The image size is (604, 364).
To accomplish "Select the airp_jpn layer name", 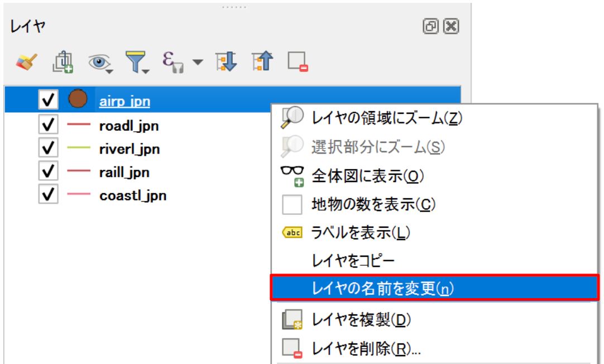I will pyautogui.click(x=125, y=101).
